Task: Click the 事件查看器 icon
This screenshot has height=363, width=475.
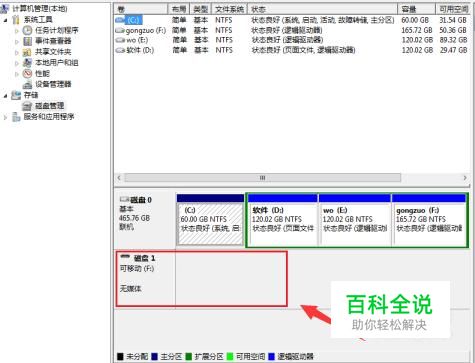Action: click(x=27, y=41)
